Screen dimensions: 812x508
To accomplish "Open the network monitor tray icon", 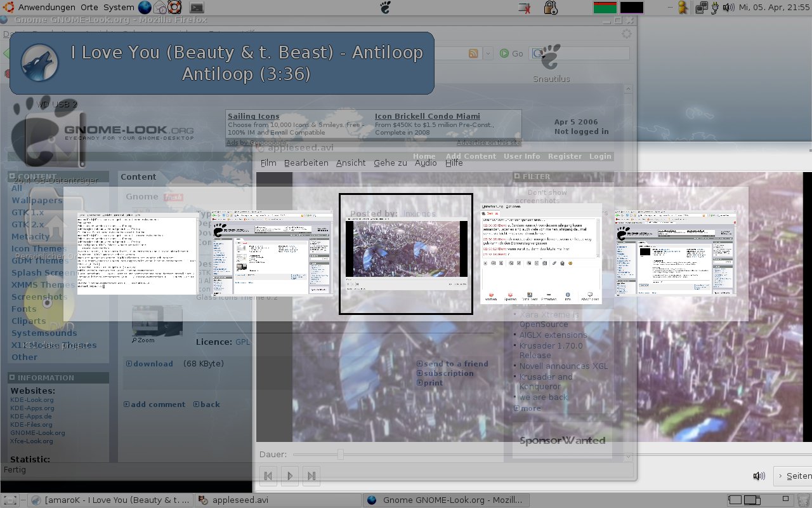I will point(702,8).
